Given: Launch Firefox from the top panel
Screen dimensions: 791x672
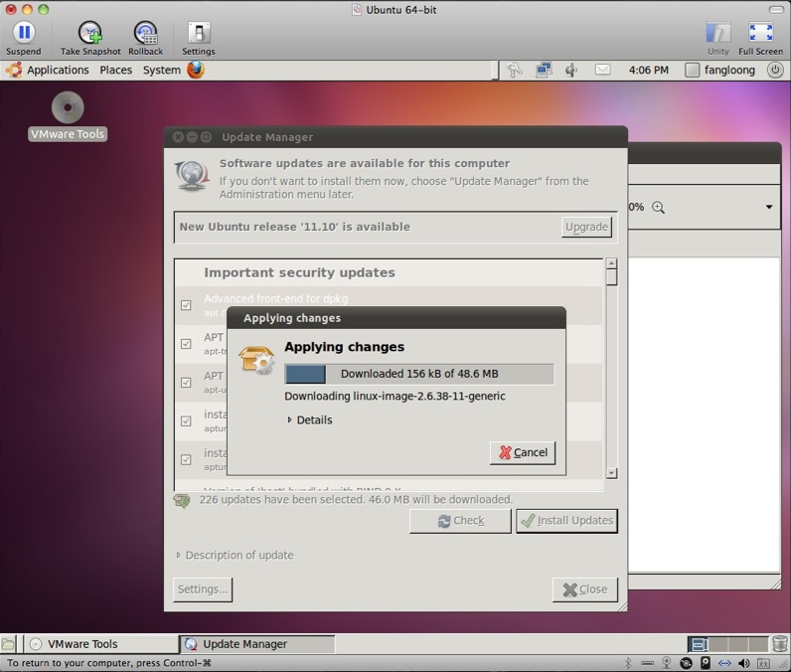Looking at the screenshot, I should click(x=196, y=70).
